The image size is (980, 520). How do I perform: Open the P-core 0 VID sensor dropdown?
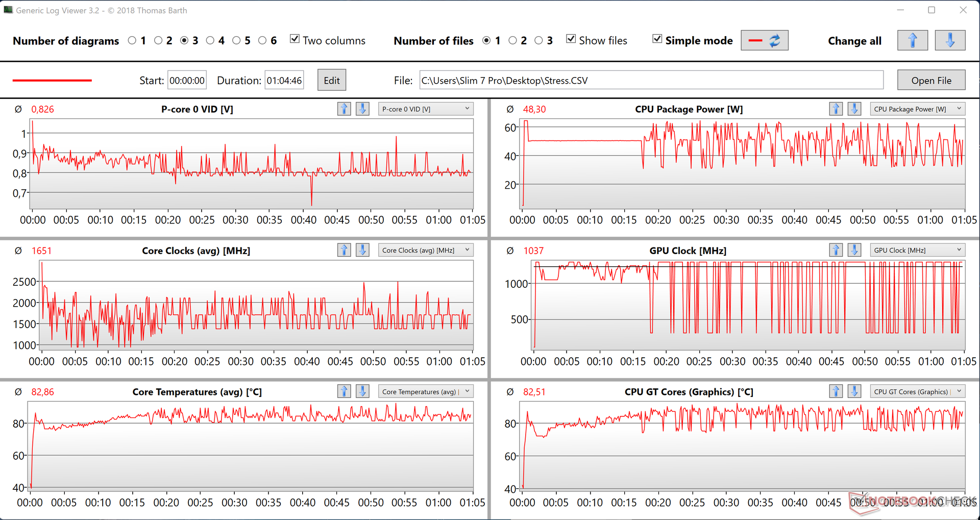coord(425,109)
